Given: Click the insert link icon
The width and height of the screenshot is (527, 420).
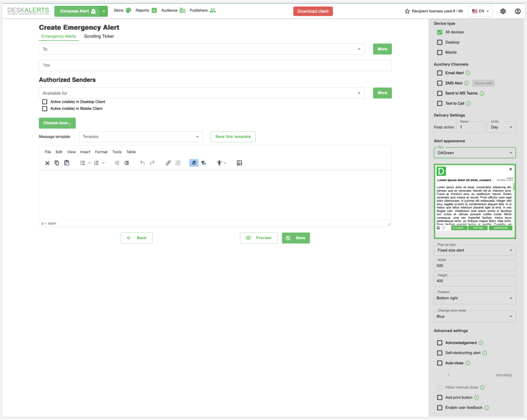Looking at the screenshot, I should [x=168, y=163].
